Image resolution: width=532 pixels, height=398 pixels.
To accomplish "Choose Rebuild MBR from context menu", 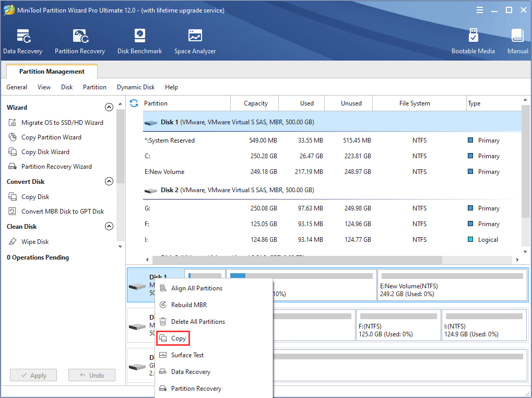I will click(x=214, y=305).
